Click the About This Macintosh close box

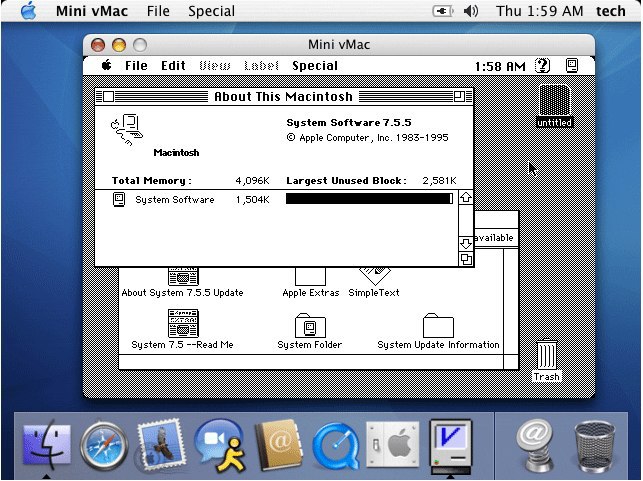click(x=108, y=96)
